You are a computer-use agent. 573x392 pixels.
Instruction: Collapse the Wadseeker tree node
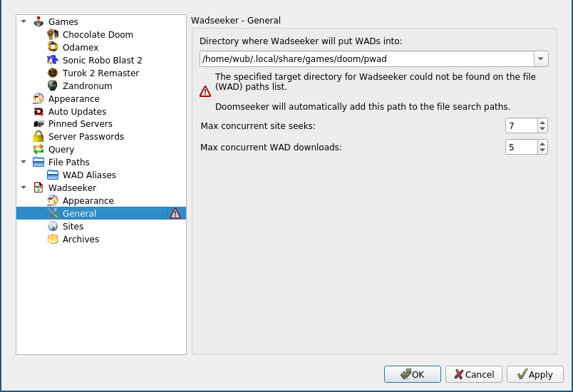click(x=24, y=188)
